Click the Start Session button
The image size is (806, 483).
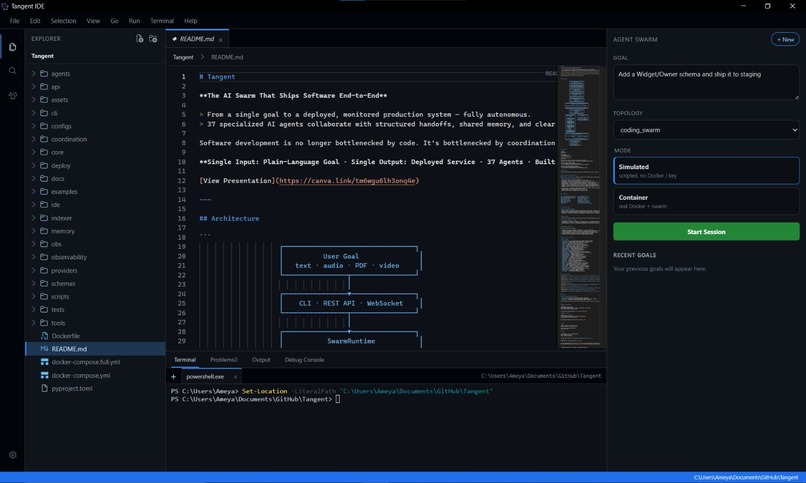point(706,232)
